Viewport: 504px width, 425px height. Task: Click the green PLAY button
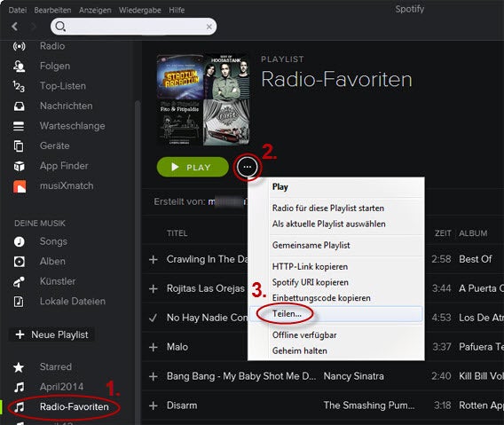[193, 167]
